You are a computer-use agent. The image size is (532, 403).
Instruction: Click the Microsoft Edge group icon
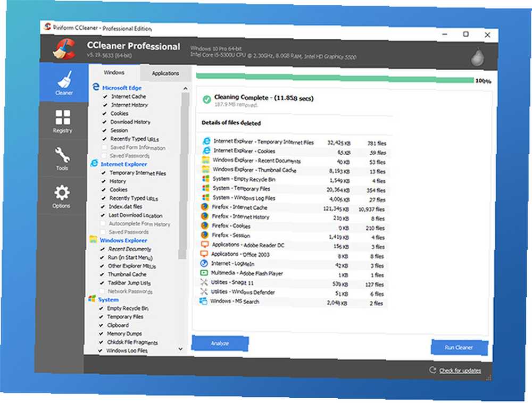point(96,87)
